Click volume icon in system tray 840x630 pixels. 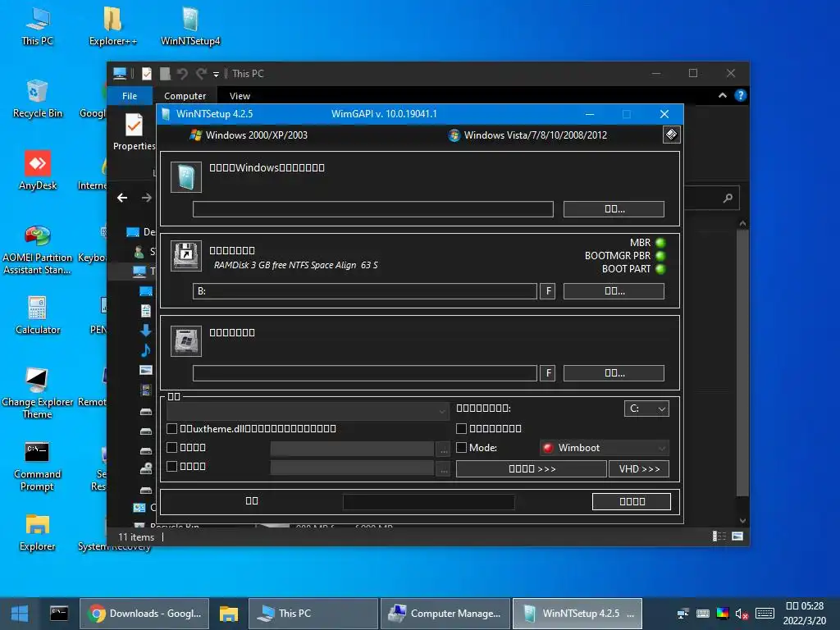[x=742, y=614]
